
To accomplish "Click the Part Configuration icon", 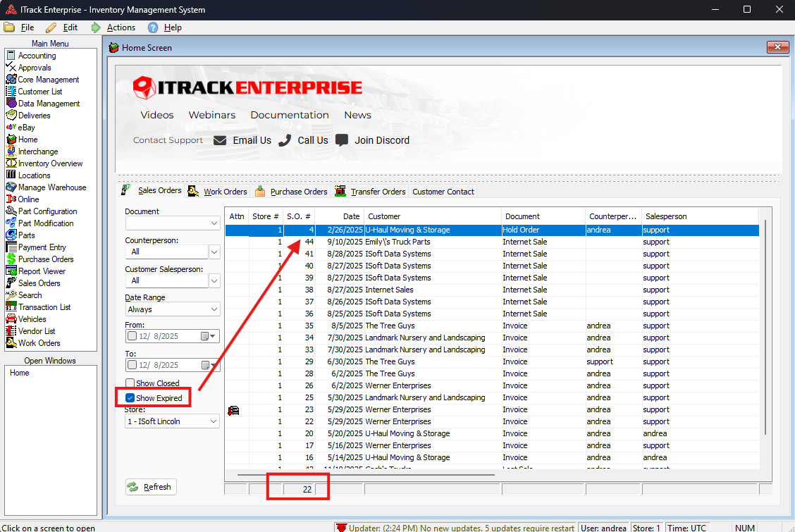I will click(11, 211).
